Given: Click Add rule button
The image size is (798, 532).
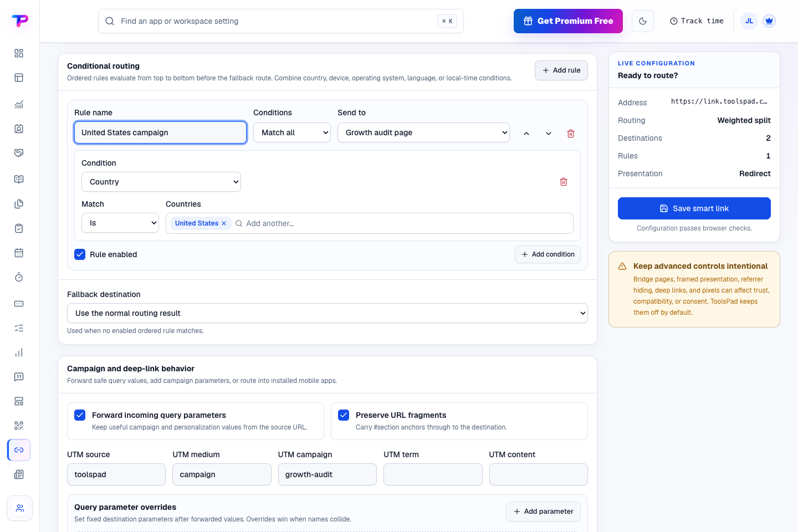Looking at the screenshot, I should pos(561,70).
